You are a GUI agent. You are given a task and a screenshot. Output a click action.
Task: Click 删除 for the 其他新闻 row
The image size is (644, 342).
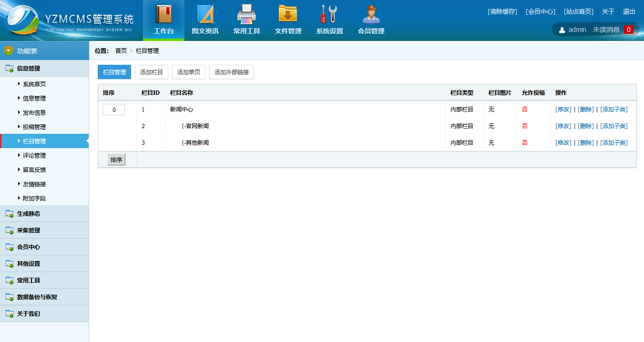(x=586, y=142)
